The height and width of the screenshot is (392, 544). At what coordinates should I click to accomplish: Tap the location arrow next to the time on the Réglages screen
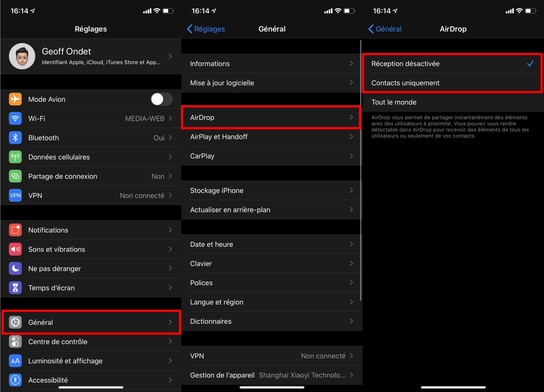(x=33, y=11)
